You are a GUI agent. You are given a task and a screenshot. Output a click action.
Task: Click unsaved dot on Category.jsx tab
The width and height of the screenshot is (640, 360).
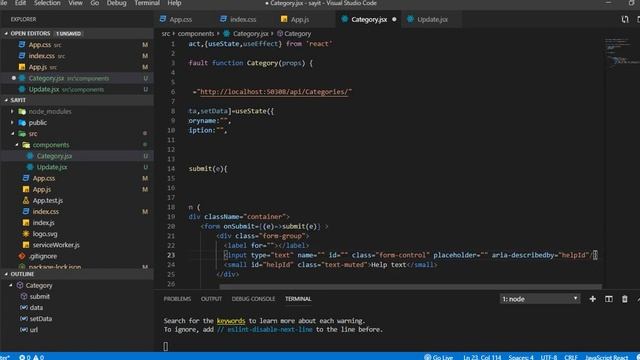[x=394, y=19]
